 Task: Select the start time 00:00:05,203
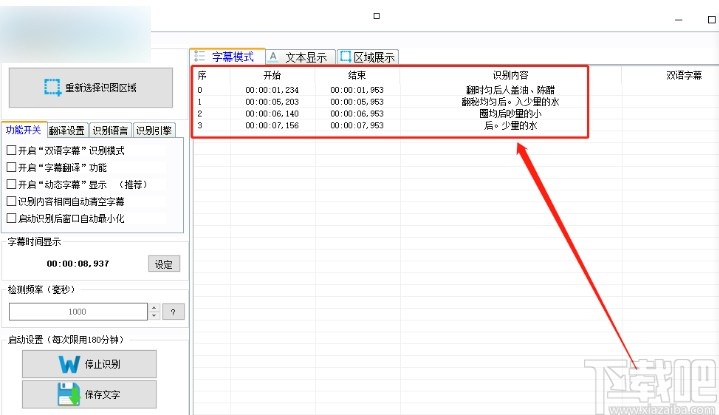click(272, 102)
